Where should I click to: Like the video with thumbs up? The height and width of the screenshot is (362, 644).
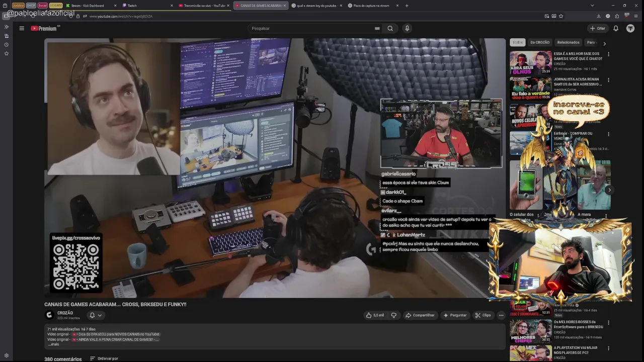coord(375,315)
